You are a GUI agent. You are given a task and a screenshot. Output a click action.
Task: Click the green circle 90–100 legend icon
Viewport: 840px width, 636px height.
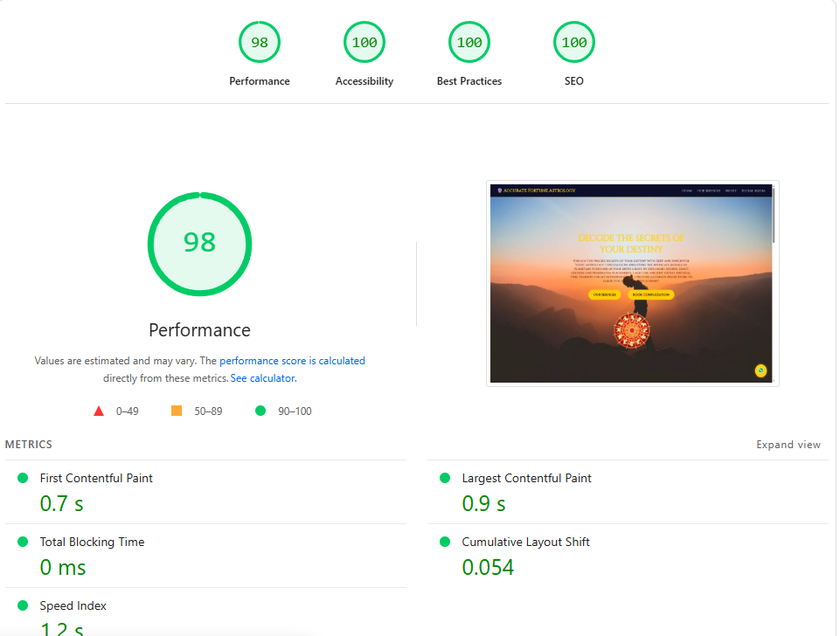click(x=260, y=411)
